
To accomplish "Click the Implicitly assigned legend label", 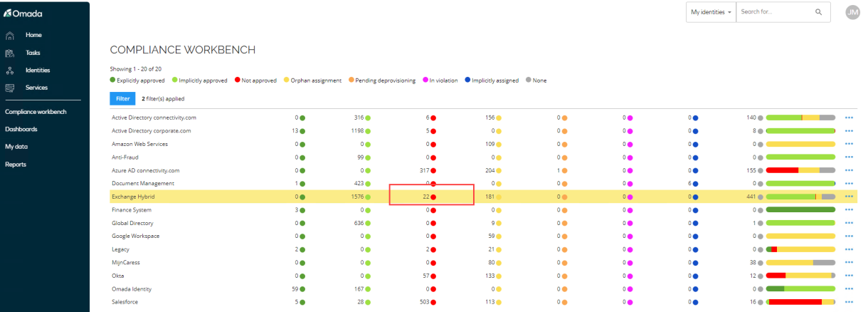I will (495, 80).
